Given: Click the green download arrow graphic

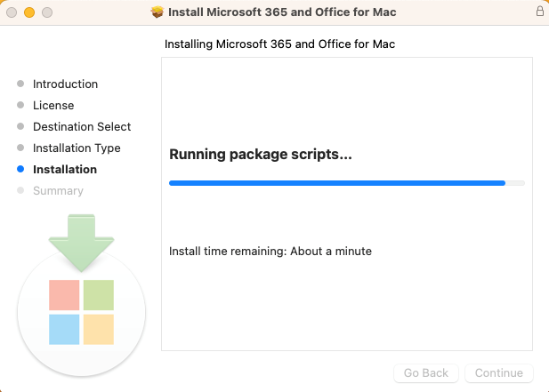Looking at the screenshot, I should click(x=81, y=243).
